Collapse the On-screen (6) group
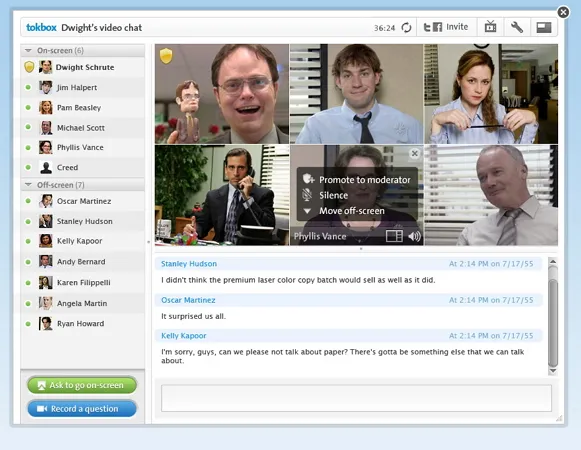 [28, 50]
